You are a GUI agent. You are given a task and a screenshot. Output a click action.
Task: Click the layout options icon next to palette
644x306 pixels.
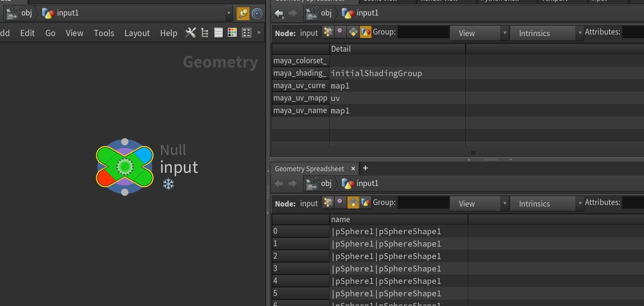tap(247, 33)
